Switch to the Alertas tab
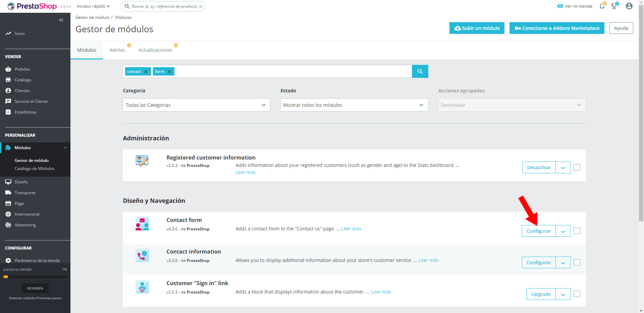The image size is (644, 313). point(117,50)
